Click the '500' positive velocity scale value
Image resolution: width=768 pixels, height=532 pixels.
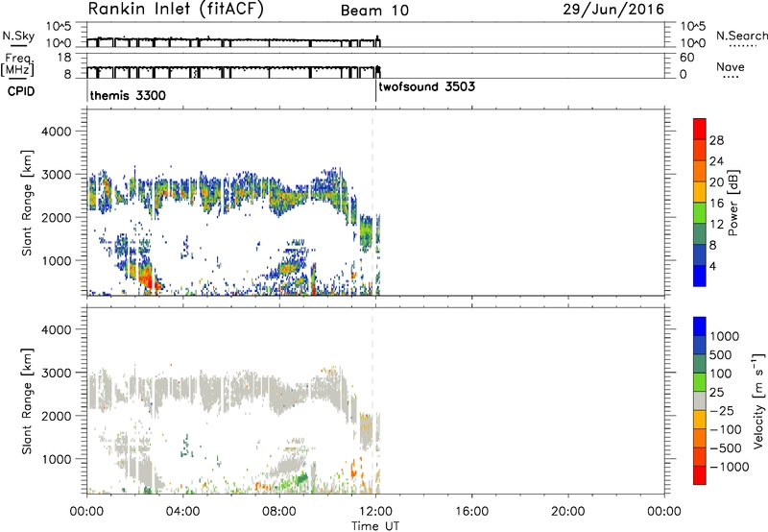tap(721, 354)
